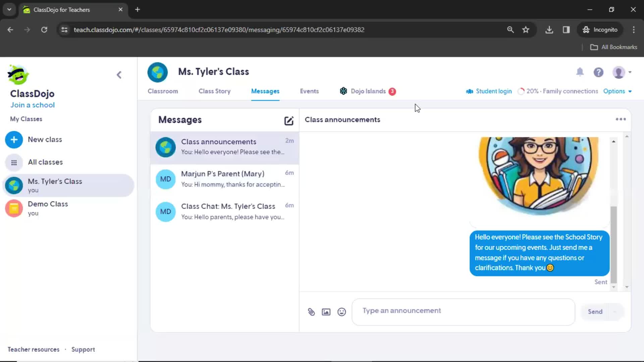
Task: Open the Events tab
Action: click(309, 91)
